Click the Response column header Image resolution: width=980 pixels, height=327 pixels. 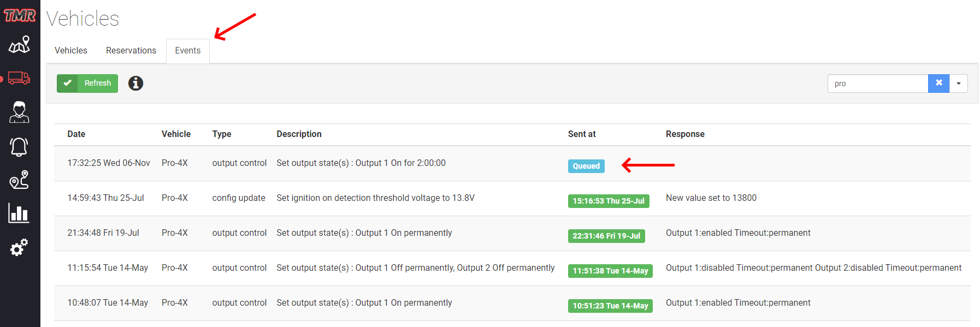[x=685, y=134]
